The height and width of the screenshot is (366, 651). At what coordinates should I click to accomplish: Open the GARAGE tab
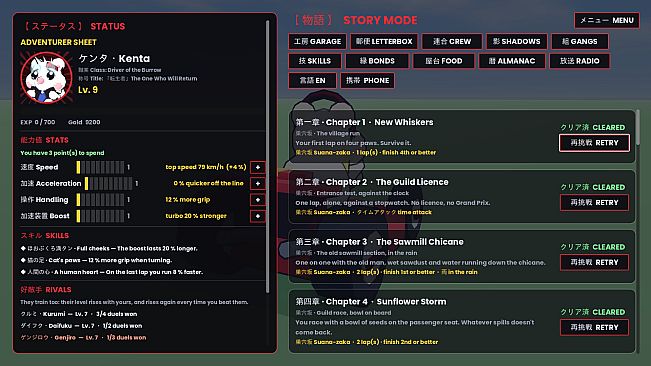317,41
